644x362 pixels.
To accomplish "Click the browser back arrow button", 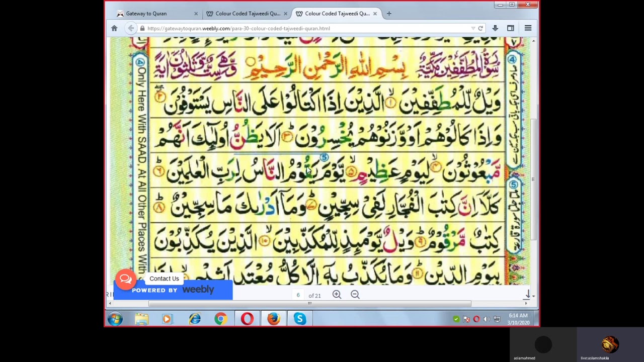I will coord(131,28).
